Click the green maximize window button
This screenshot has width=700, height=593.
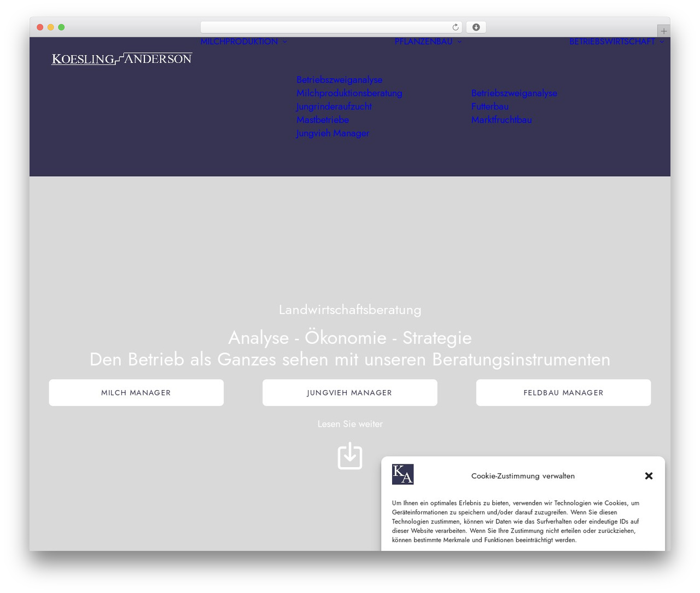(x=61, y=27)
